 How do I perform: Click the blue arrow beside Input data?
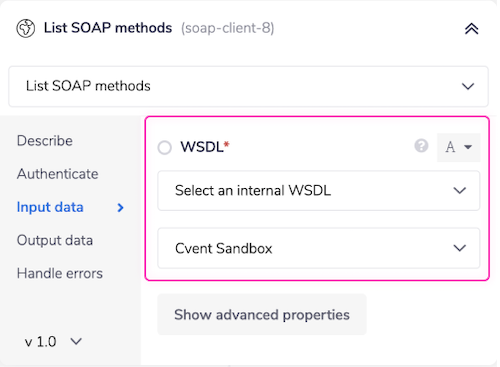tap(120, 208)
